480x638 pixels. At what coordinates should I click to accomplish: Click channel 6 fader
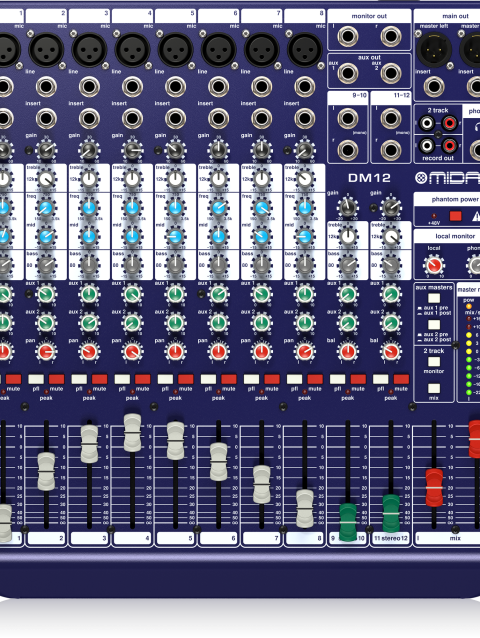(x=218, y=462)
